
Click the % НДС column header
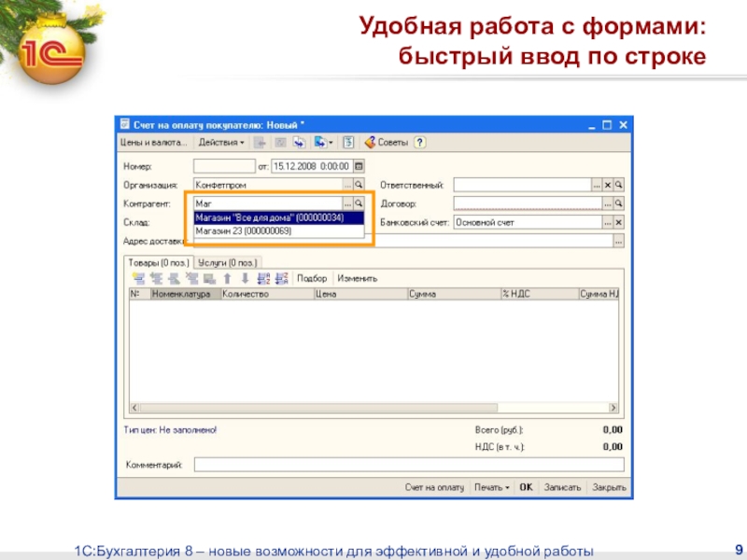click(x=540, y=294)
